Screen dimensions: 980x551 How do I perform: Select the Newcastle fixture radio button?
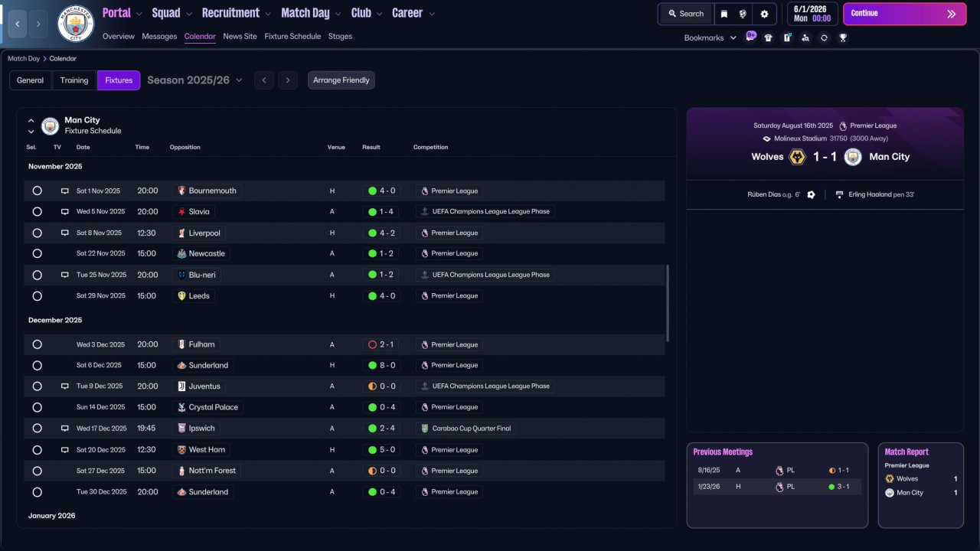pyautogui.click(x=37, y=253)
